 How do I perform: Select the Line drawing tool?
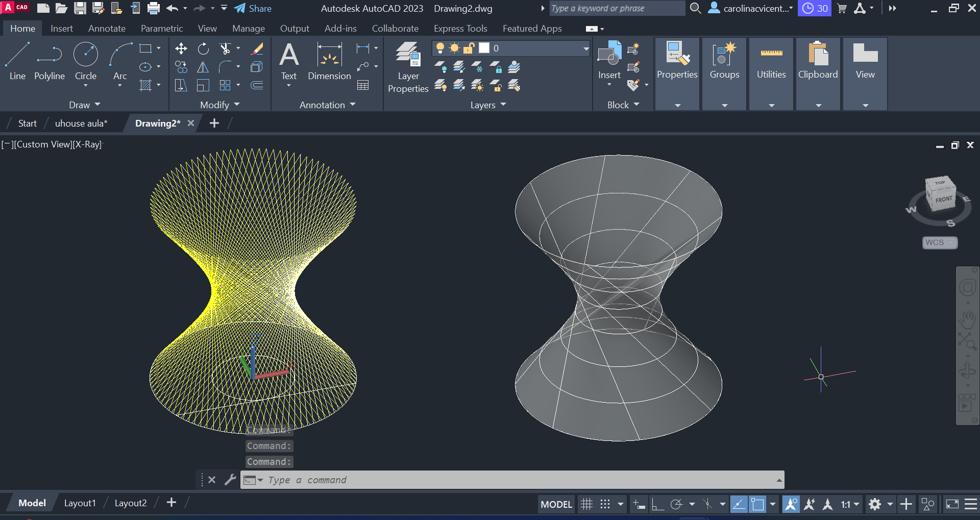(17, 61)
